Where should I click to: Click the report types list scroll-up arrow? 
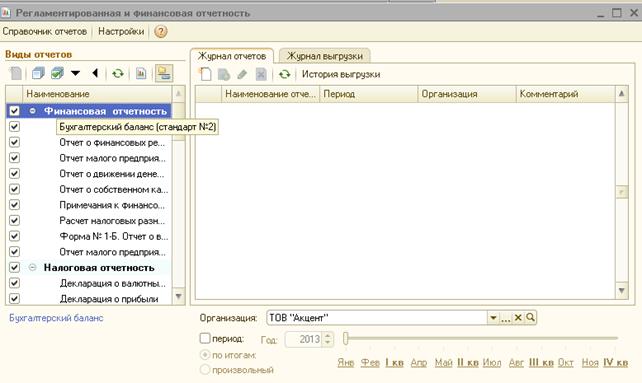[x=179, y=94]
